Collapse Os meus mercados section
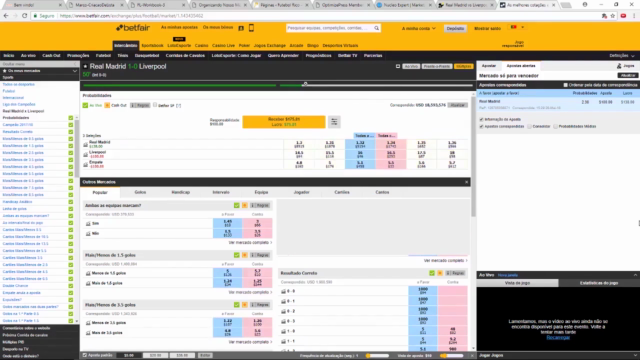The width and height of the screenshot is (640, 360). (75, 71)
